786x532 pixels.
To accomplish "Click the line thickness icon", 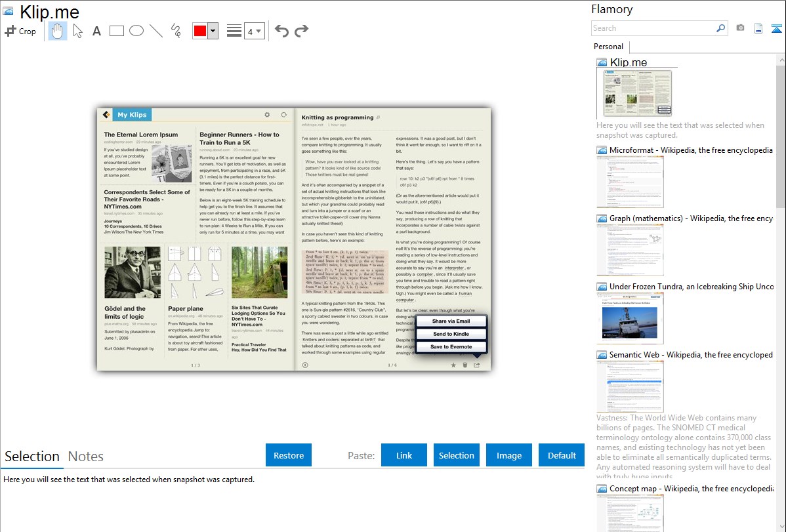I will pyautogui.click(x=234, y=31).
